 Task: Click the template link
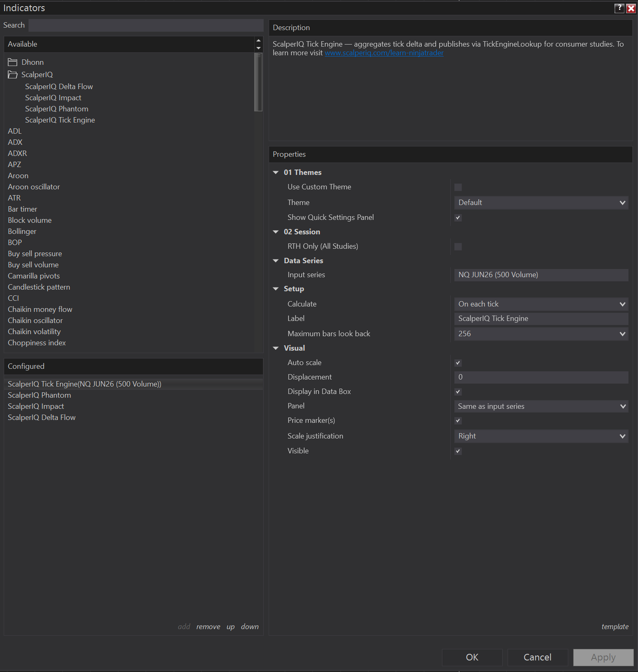pos(615,627)
